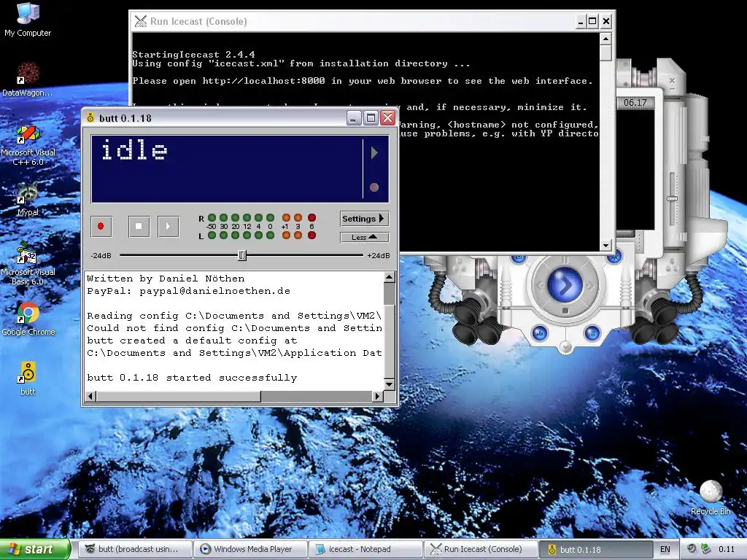Click the butt log horizontal scrollbar thumb
Image resolution: width=747 pixels, height=560 pixels.
(178, 396)
